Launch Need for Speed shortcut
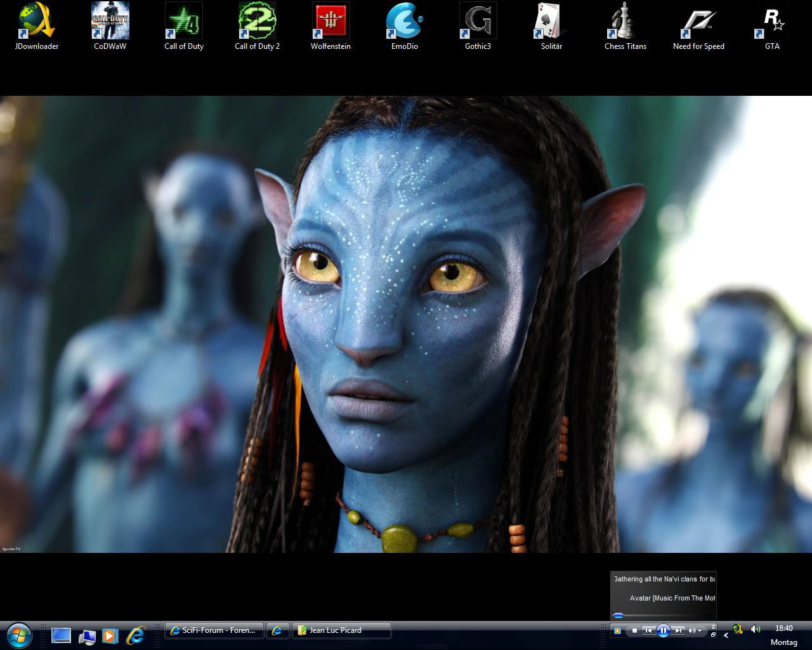 [x=698, y=22]
